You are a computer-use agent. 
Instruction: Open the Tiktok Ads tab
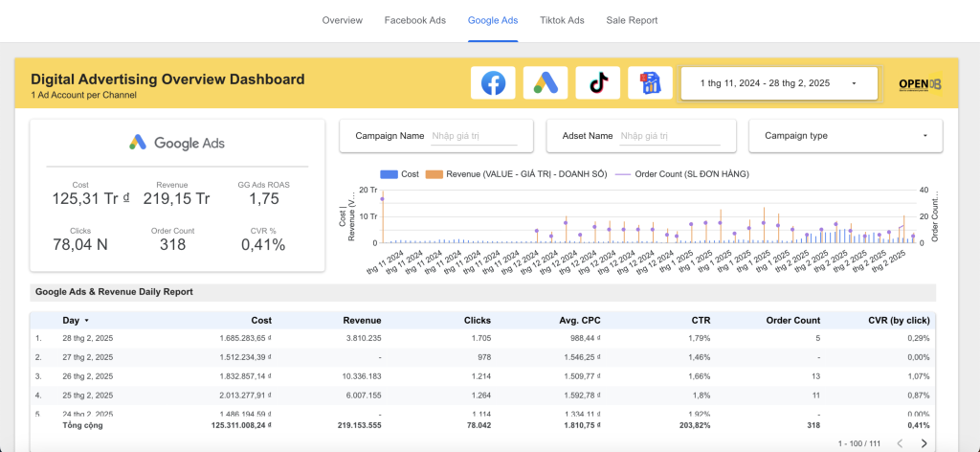[x=562, y=20]
